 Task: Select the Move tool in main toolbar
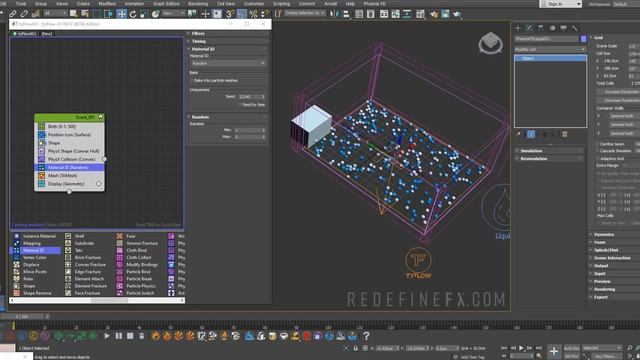point(121,14)
